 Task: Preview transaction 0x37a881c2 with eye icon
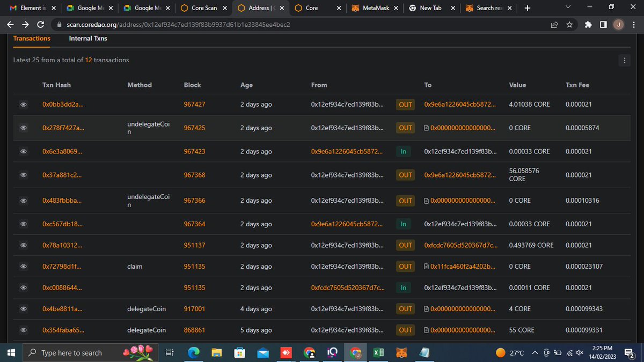[x=24, y=175]
